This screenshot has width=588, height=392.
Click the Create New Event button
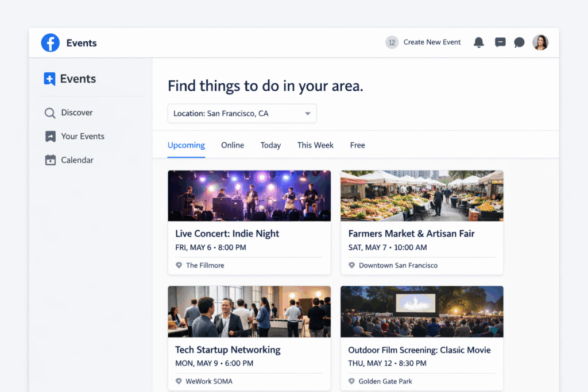tap(432, 42)
